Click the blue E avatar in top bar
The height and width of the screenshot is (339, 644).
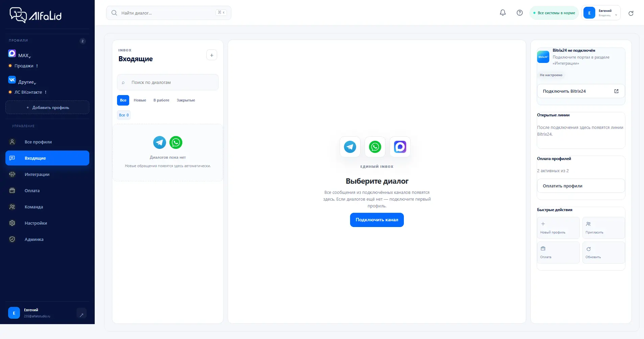(x=589, y=13)
